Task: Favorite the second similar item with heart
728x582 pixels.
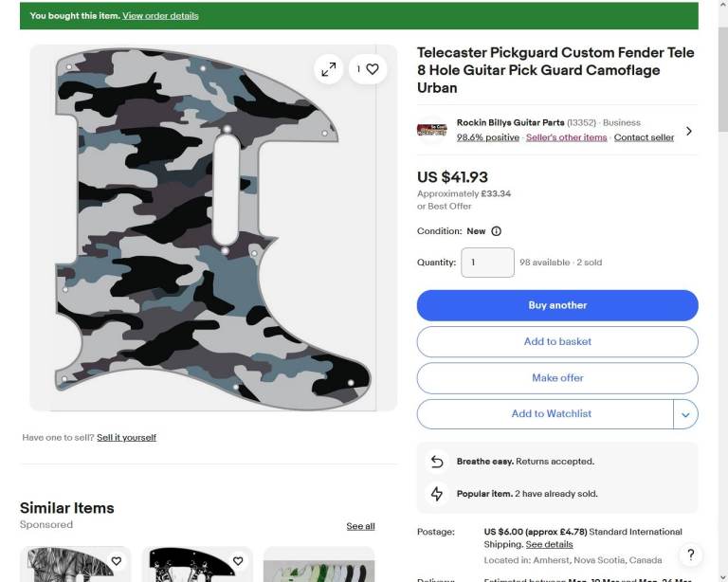Action: coord(238,561)
